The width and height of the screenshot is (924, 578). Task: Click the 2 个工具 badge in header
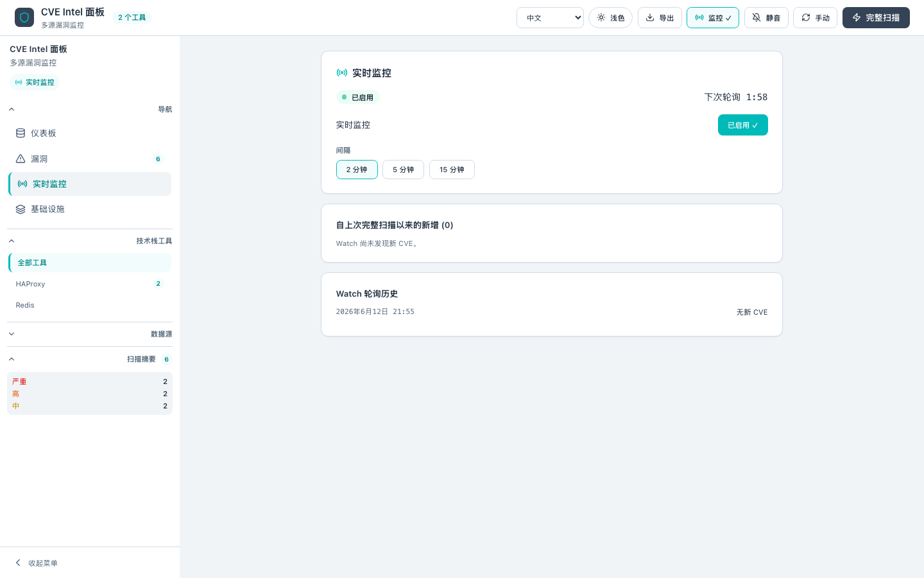132,17
